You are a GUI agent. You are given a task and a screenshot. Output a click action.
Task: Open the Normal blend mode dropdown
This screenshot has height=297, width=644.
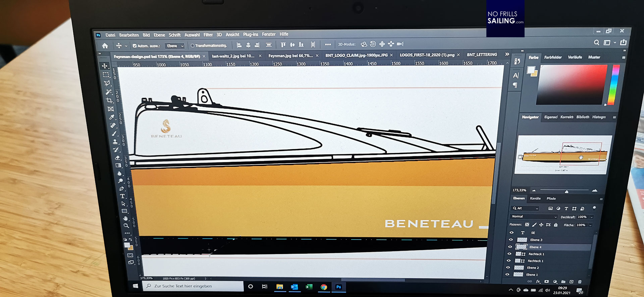click(x=533, y=217)
